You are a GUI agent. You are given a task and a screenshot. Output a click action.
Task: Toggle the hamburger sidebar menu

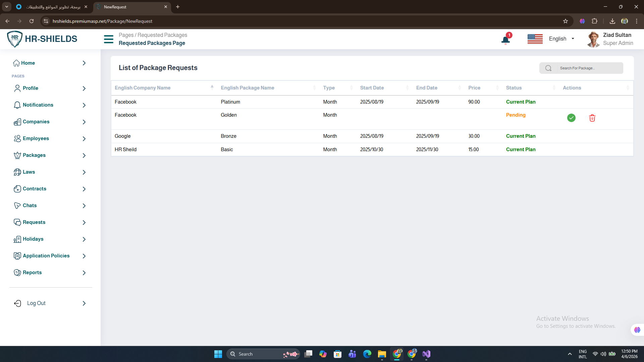pyautogui.click(x=109, y=39)
